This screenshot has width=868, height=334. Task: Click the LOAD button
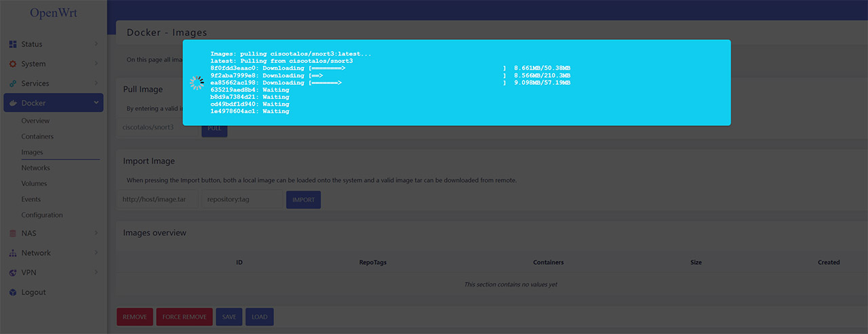(x=260, y=317)
